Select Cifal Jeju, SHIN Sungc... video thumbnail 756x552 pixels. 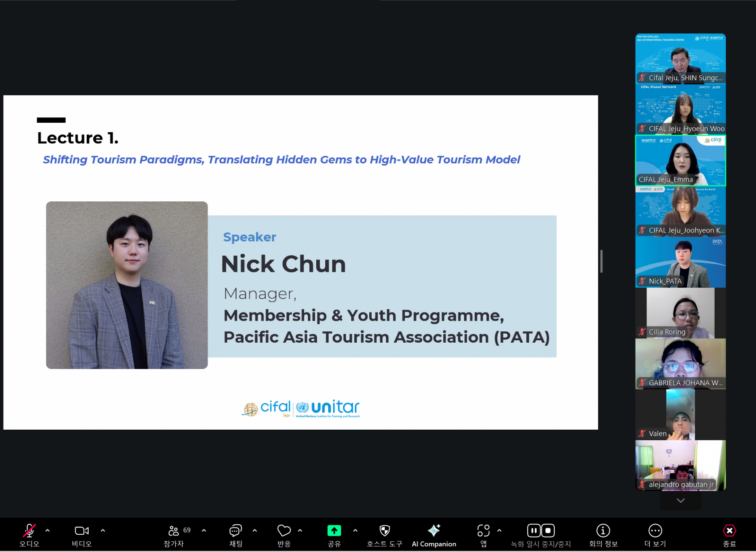pyautogui.click(x=680, y=58)
